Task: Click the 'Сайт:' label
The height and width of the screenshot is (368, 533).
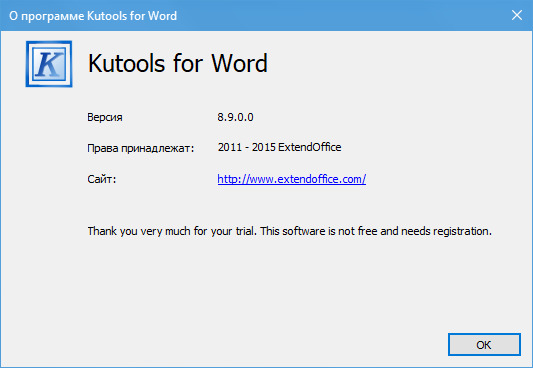Action: 102,179
